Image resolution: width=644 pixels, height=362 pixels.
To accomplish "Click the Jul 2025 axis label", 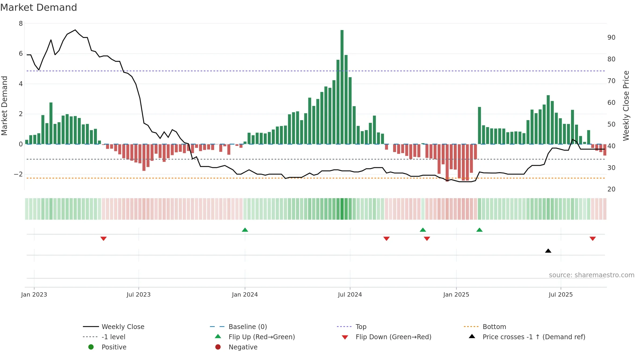I will click(561, 295).
